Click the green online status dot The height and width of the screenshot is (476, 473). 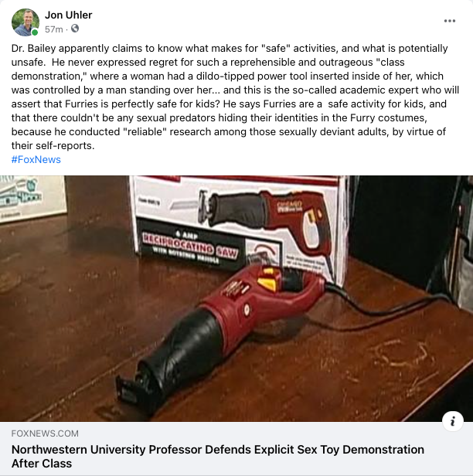(x=35, y=32)
